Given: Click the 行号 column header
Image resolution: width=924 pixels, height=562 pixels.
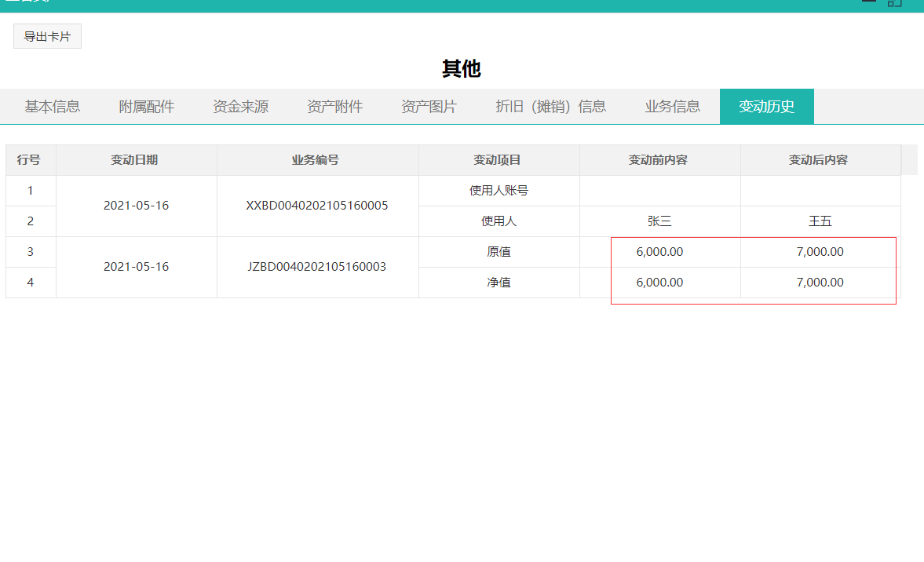Looking at the screenshot, I should click(x=31, y=160).
